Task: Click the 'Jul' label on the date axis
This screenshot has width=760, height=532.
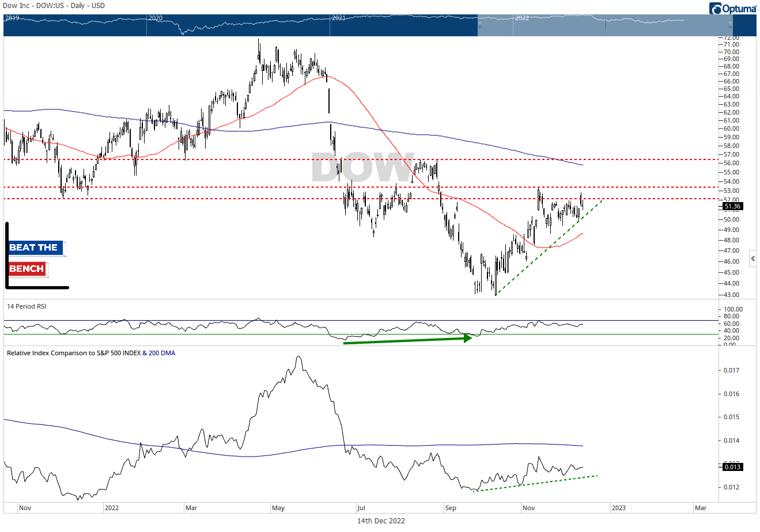Action: [361, 508]
